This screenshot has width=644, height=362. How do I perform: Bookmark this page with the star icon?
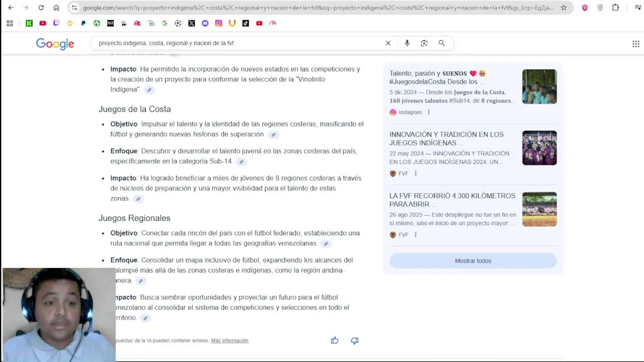point(563,8)
